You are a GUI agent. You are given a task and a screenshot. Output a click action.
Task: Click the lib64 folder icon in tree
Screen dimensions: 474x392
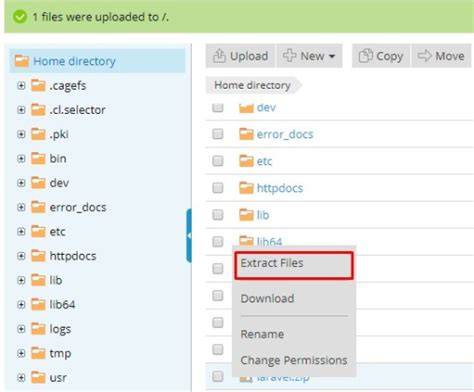[38, 304]
